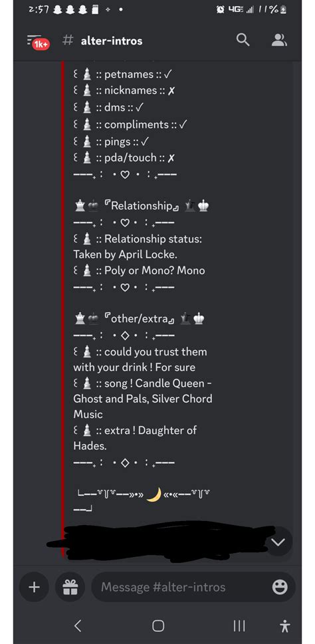Tap the battery indicator in status bar

(x=283, y=9)
